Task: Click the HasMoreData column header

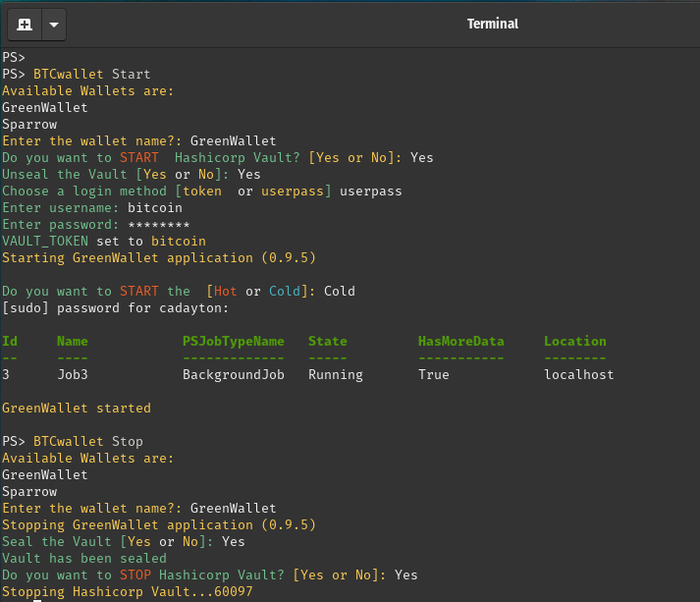Action: 460,341
